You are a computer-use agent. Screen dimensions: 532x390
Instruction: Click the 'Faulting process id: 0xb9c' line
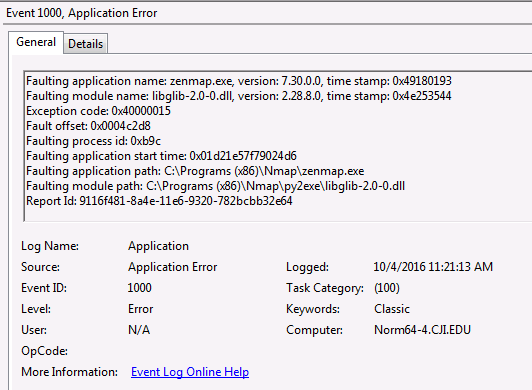pyautogui.click(x=93, y=141)
